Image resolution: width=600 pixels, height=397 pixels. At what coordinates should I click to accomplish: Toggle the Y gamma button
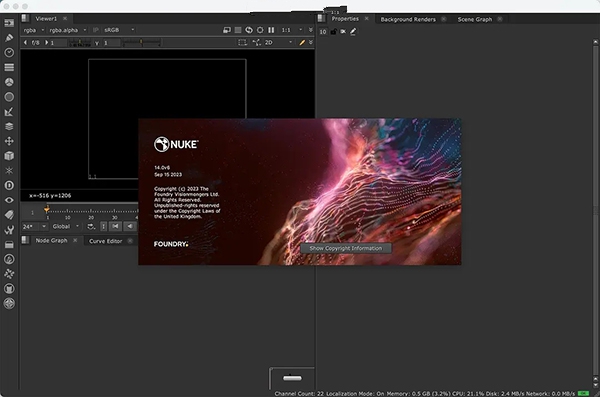(x=97, y=43)
